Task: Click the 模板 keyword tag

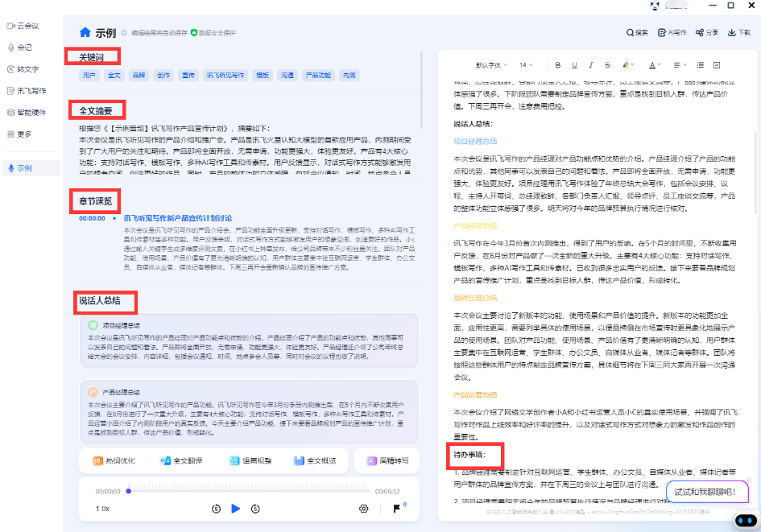Action: [263, 75]
